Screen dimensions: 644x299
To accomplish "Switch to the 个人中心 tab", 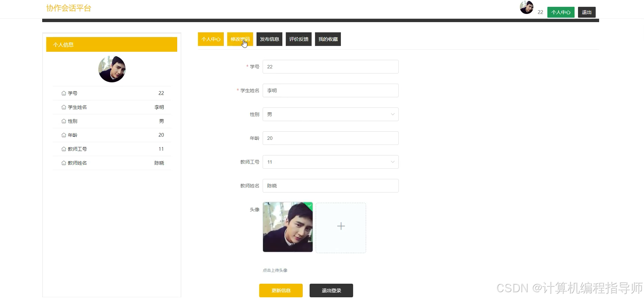I will point(211,39).
